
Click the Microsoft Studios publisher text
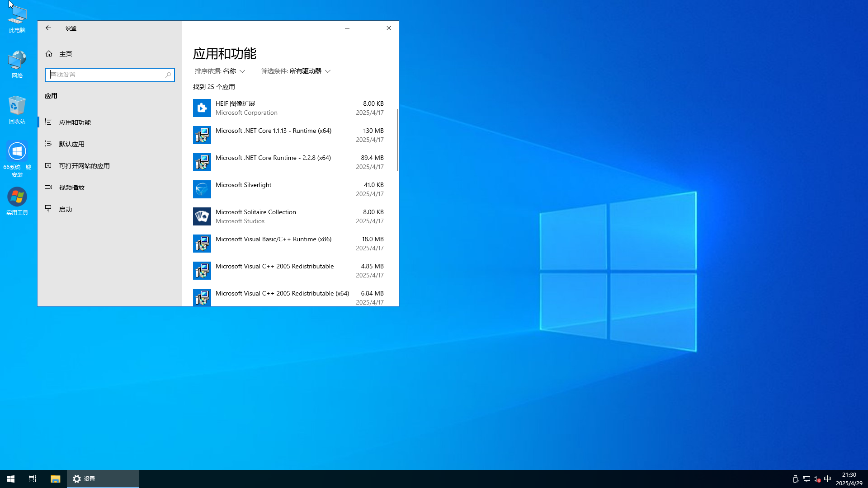click(240, 221)
